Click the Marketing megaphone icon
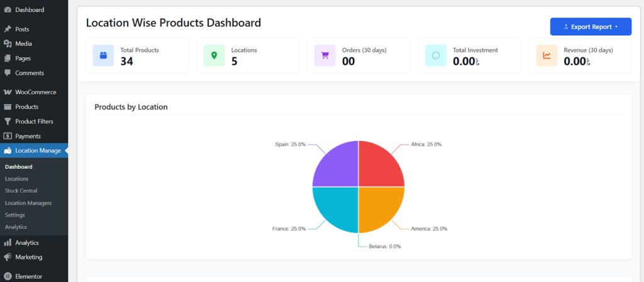Viewport: 644px width, 282px height. pyautogui.click(x=8, y=257)
